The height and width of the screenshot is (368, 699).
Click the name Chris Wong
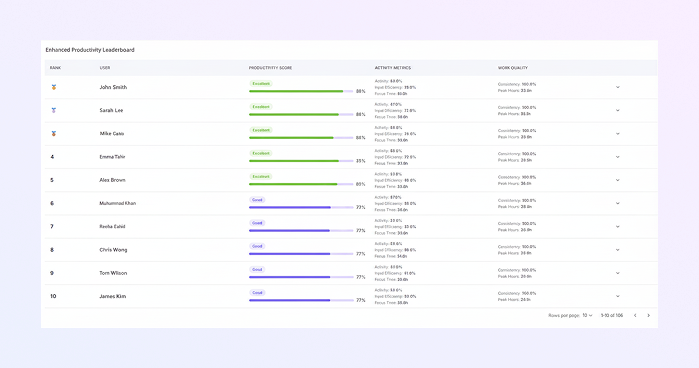[113, 250]
